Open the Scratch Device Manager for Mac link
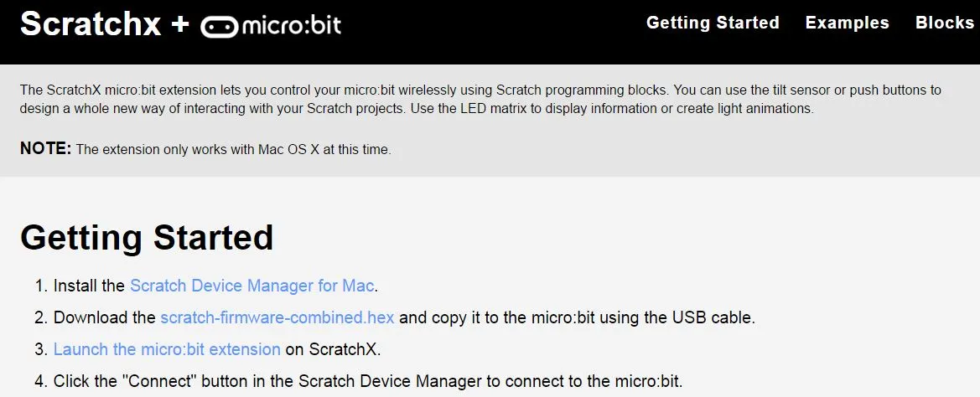The image size is (980, 397). (x=251, y=286)
